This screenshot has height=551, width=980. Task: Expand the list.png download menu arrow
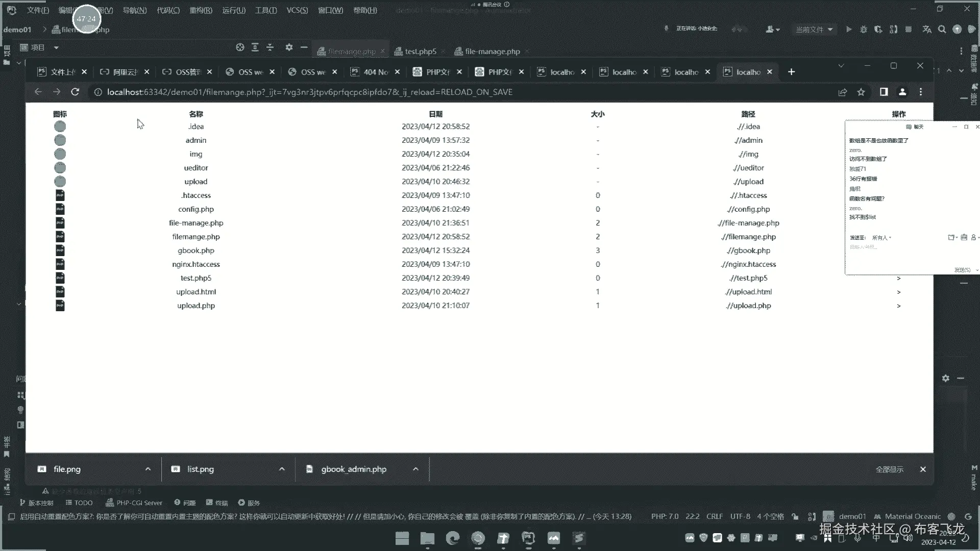282,469
